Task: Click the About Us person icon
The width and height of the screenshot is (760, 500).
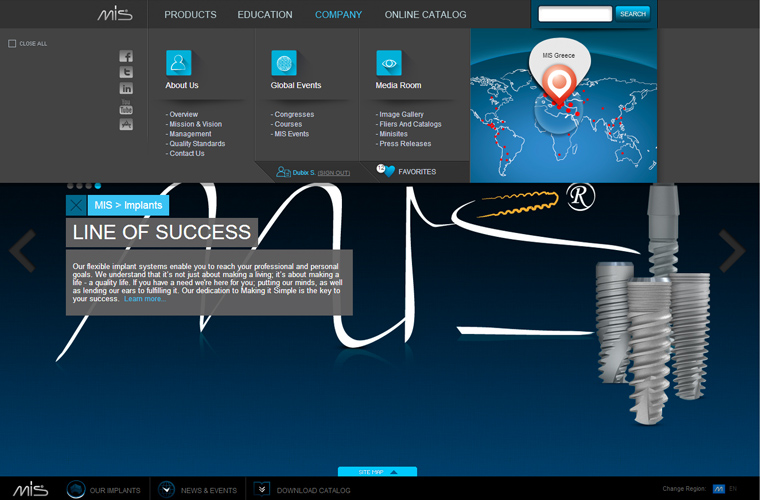Action: tap(178, 63)
